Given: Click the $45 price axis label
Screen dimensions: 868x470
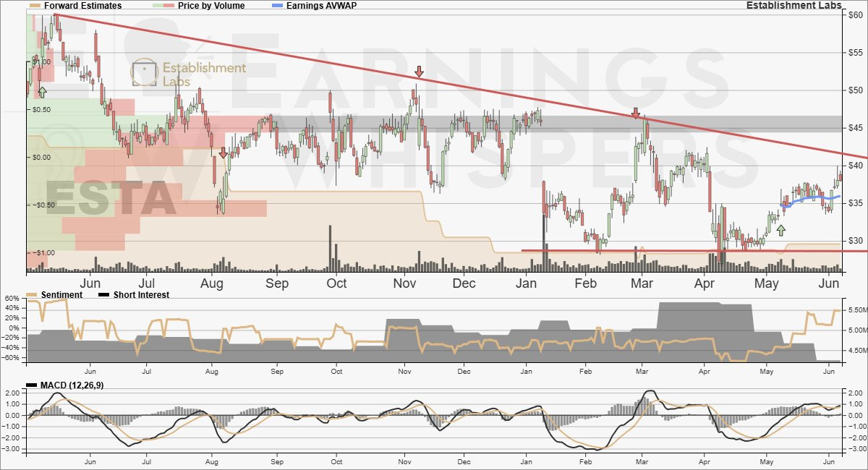Looking at the screenshot, I should pos(854,128).
